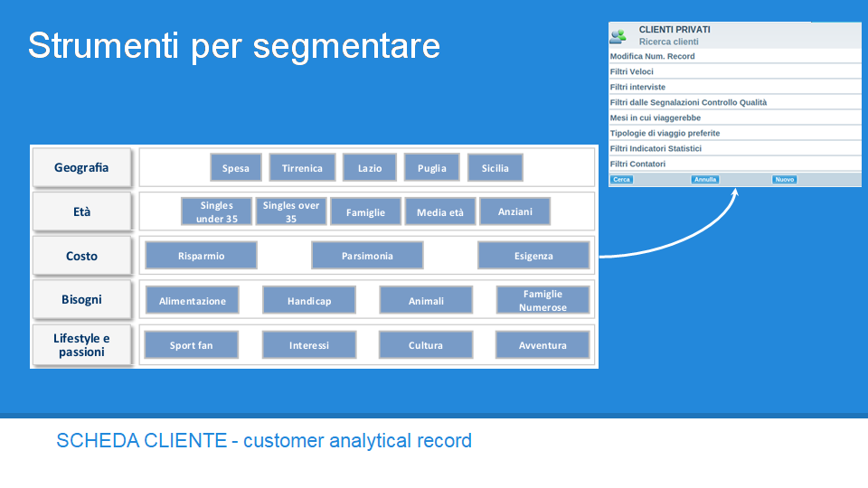Select the Bisogni category label

(82, 299)
